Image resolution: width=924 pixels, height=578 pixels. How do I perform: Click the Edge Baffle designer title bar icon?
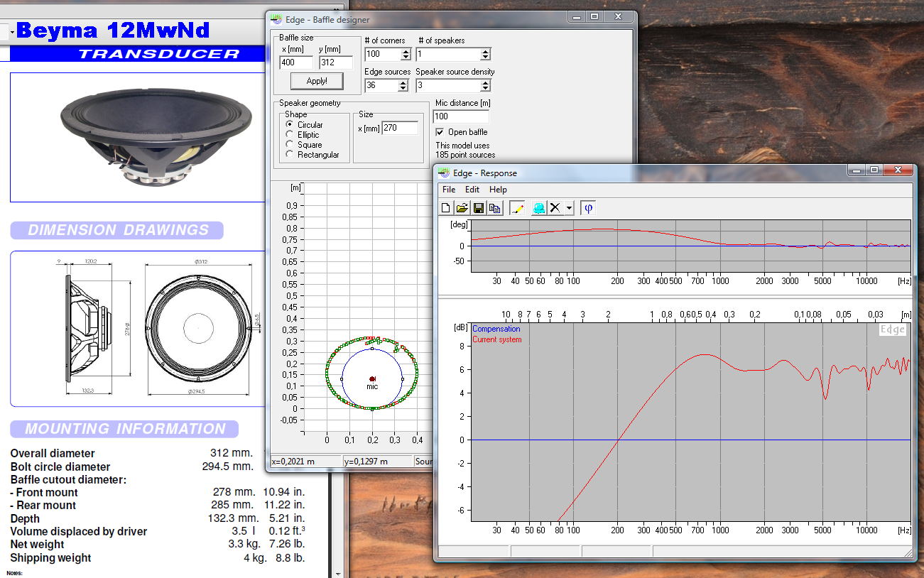276,19
